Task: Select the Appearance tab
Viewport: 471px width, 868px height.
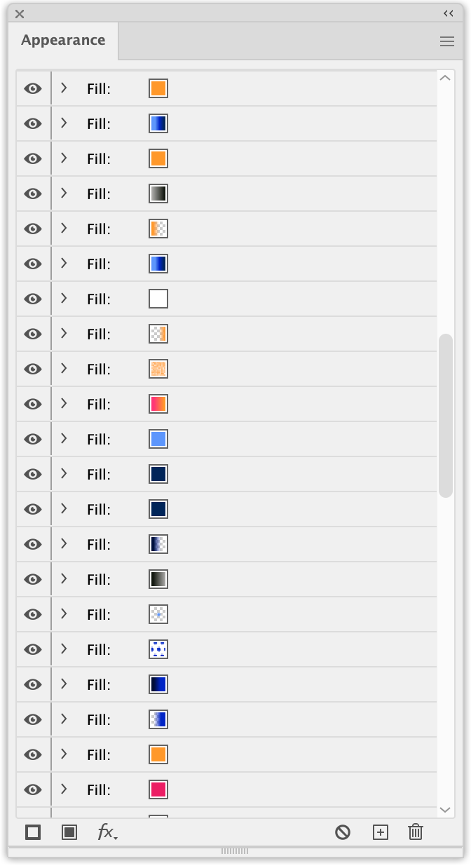Action: [63, 41]
